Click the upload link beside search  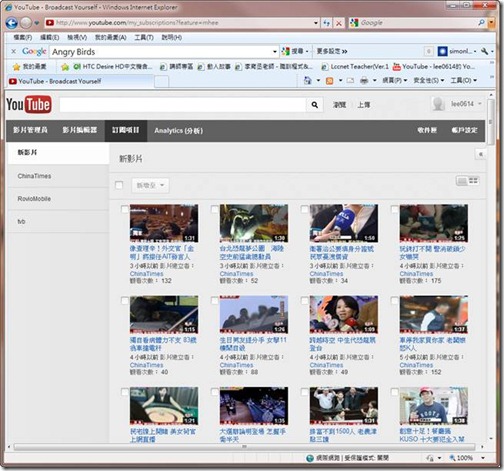pyautogui.click(x=364, y=105)
